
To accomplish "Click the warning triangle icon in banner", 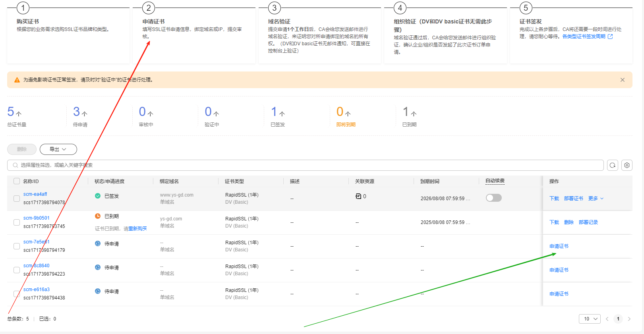I will tap(17, 80).
